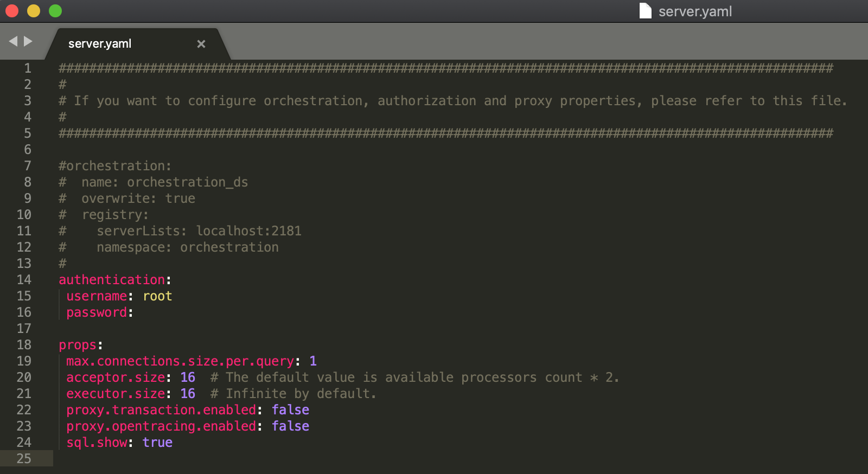Click line number 14 in the gutter
Screen dimensions: 868x474
tap(24, 280)
